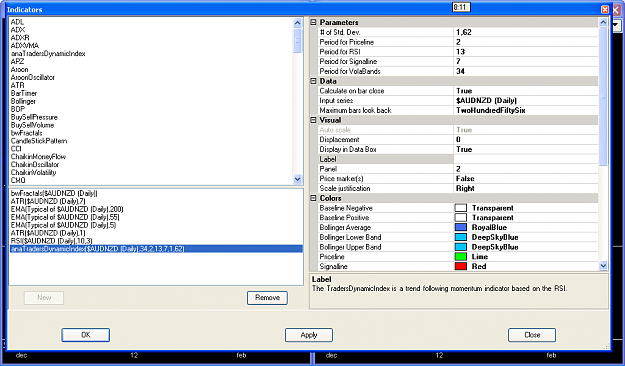
Task: Select CCI in indicator list
Action: pos(16,149)
